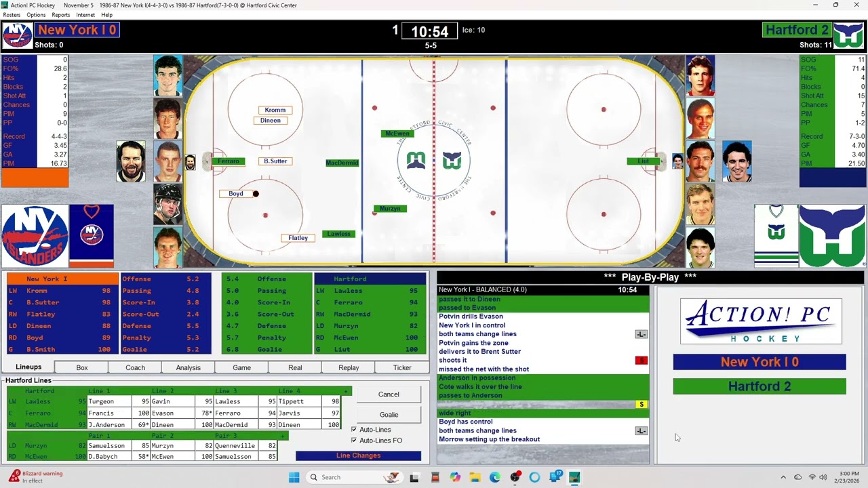Click the large Islanders team logo
868x488 pixels.
(x=35, y=237)
